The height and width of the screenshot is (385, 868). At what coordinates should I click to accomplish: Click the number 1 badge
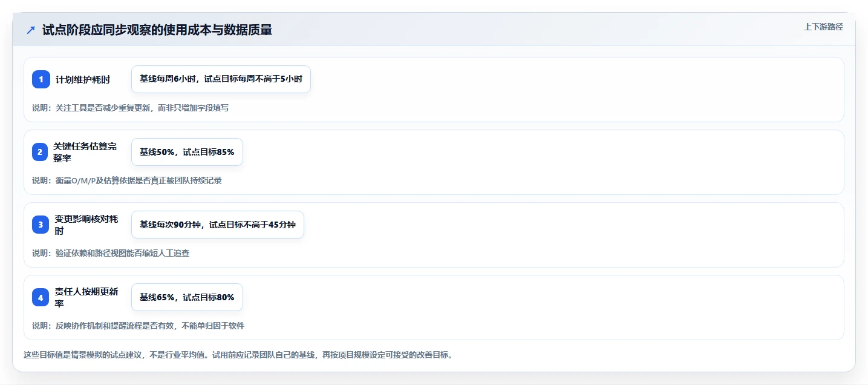click(41, 79)
